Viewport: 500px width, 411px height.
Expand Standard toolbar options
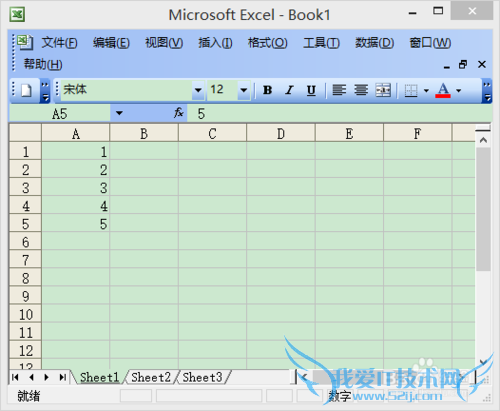coord(45,90)
